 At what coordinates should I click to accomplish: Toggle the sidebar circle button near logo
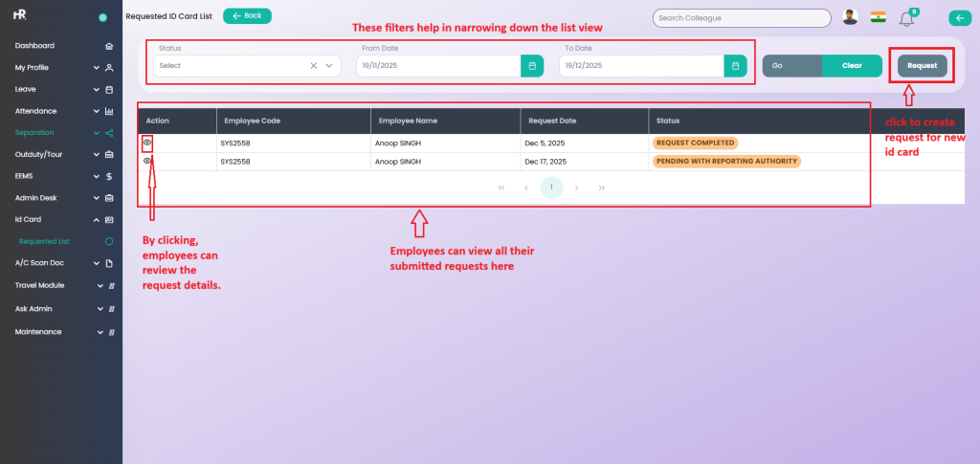point(102,17)
